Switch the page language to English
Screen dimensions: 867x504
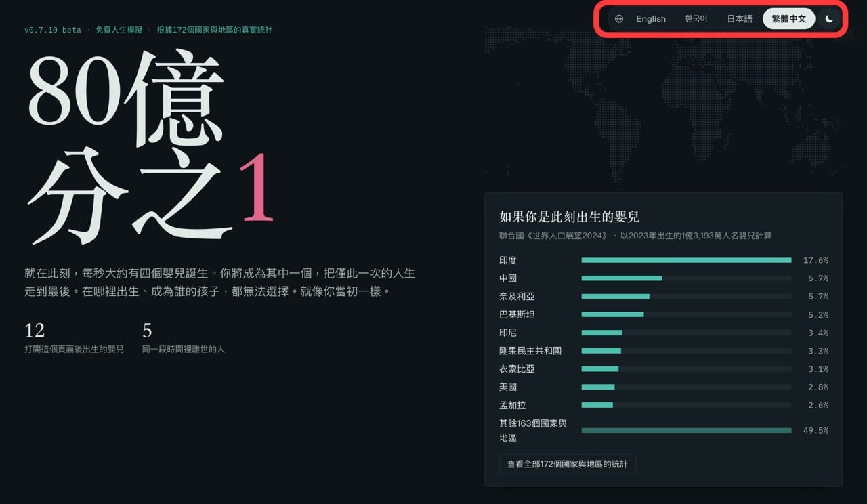coord(651,19)
